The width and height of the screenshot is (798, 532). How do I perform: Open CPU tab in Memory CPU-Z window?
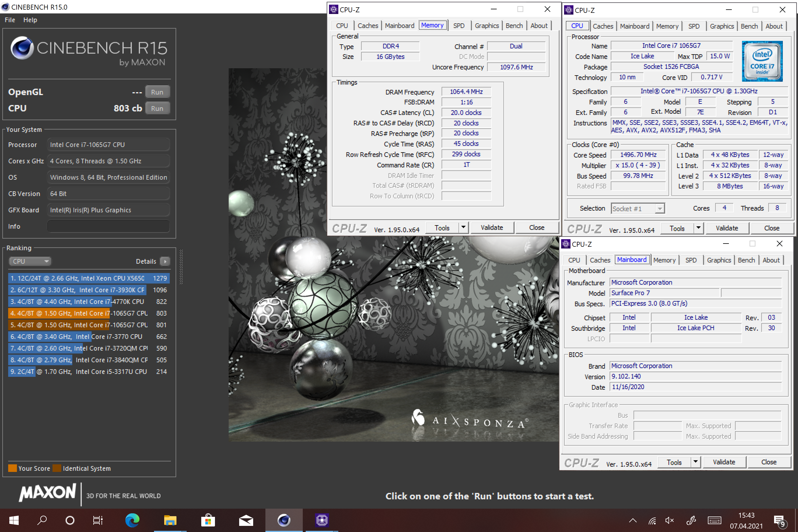[x=342, y=26]
